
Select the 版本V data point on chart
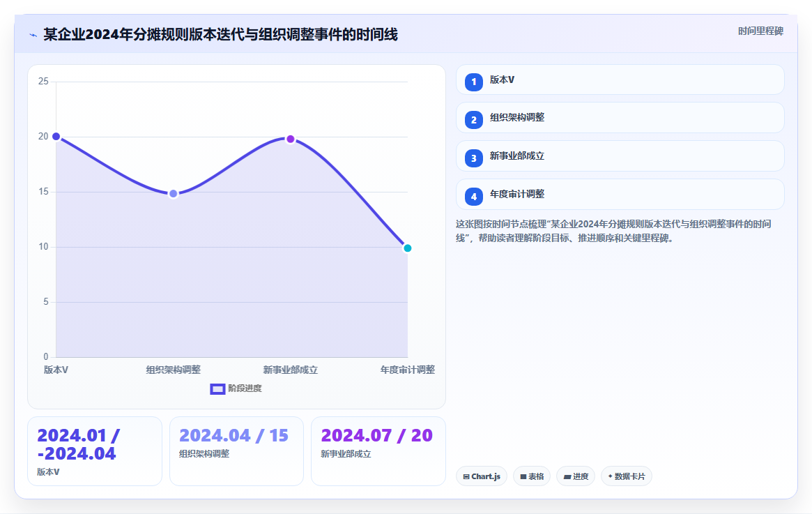click(x=56, y=137)
